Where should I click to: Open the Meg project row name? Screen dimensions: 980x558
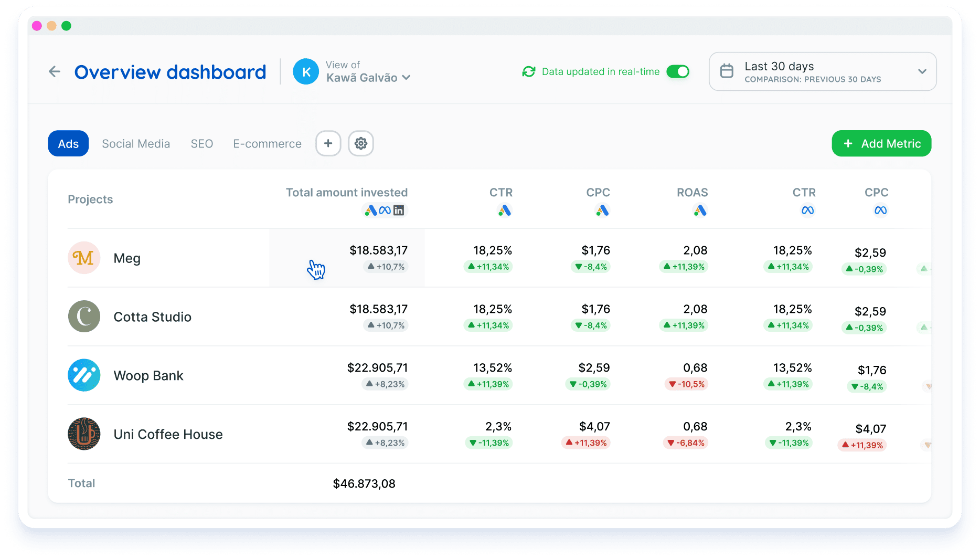[127, 258]
